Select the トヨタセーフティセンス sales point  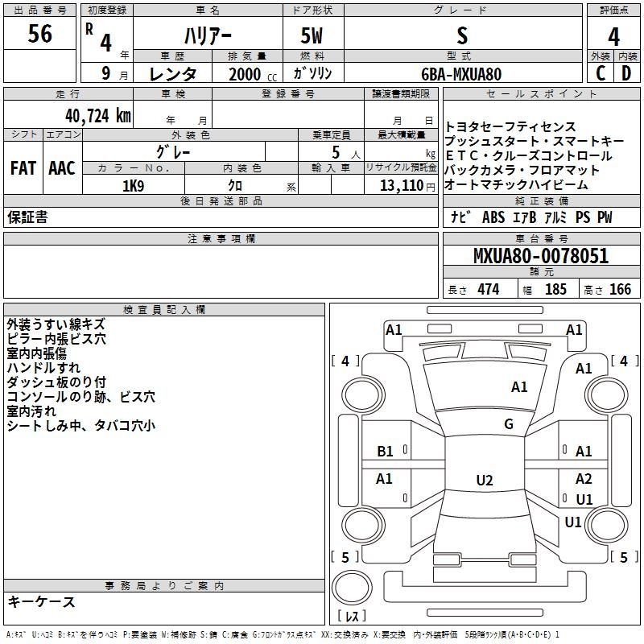tap(510, 126)
